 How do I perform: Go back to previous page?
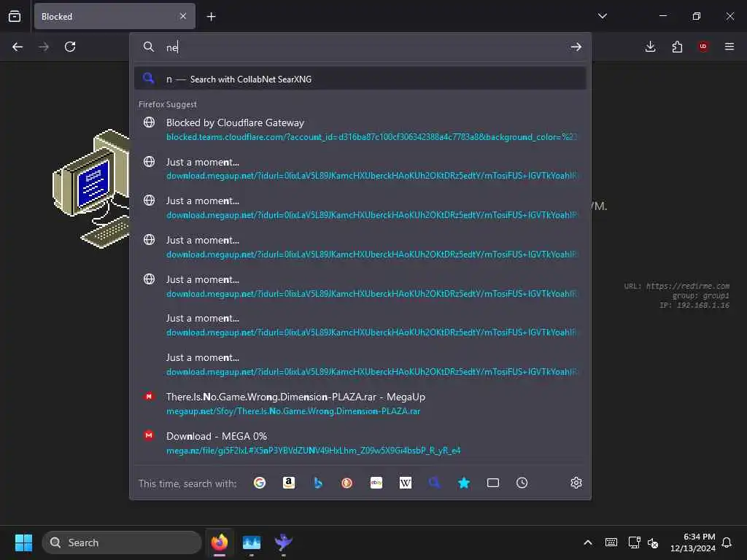click(x=18, y=47)
